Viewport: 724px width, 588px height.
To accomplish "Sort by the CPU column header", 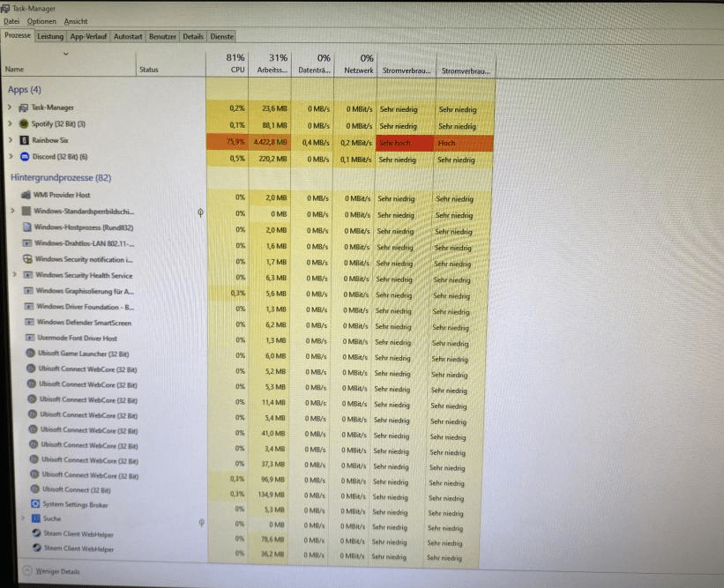I will (x=228, y=63).
